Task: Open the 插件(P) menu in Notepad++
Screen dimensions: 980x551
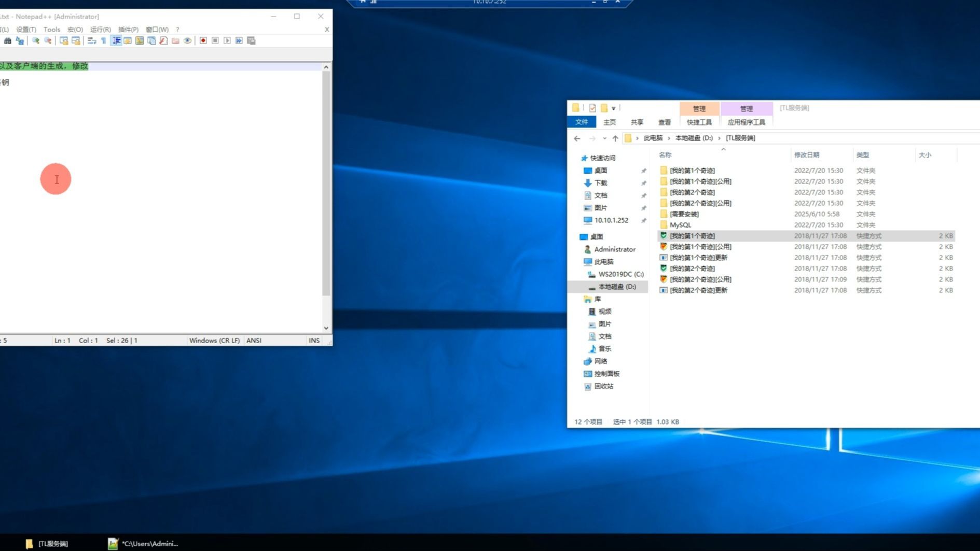Action: 128,30
